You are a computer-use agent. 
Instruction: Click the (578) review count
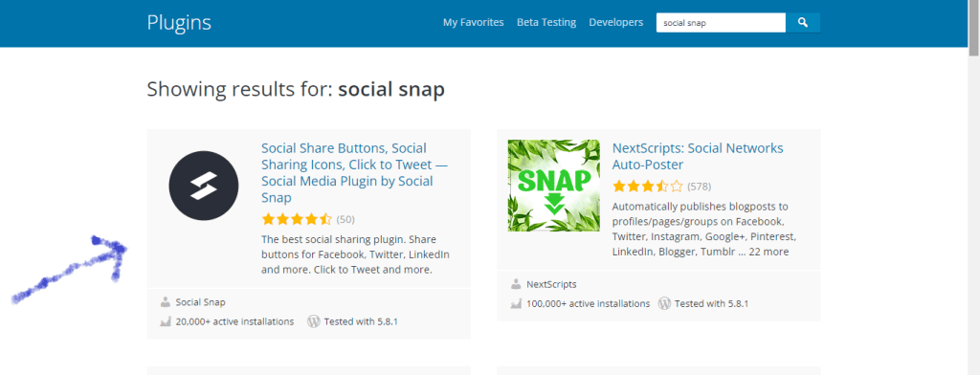pyautogui.click(x=700, y=187)
